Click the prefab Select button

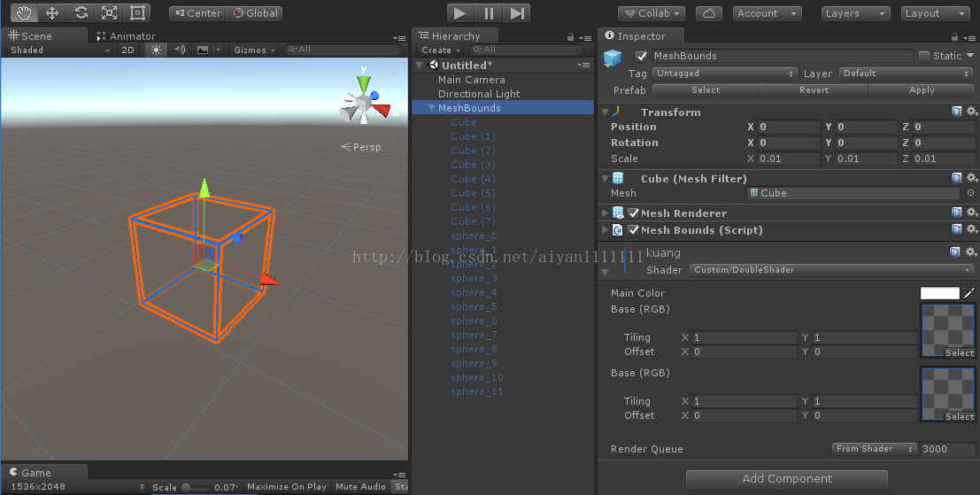[x=706, y=90]
